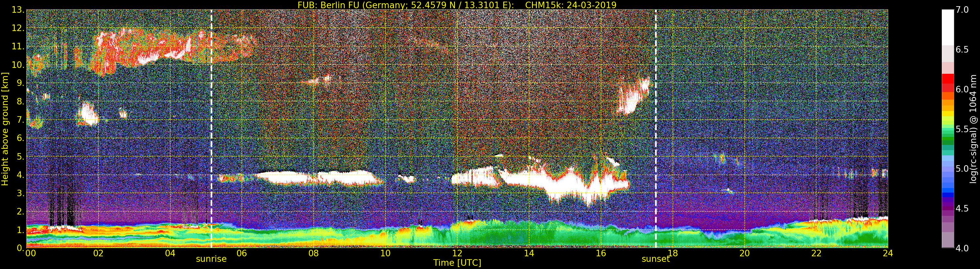Click the 'Time [UTC]' axis label

(x=457, y=263)
